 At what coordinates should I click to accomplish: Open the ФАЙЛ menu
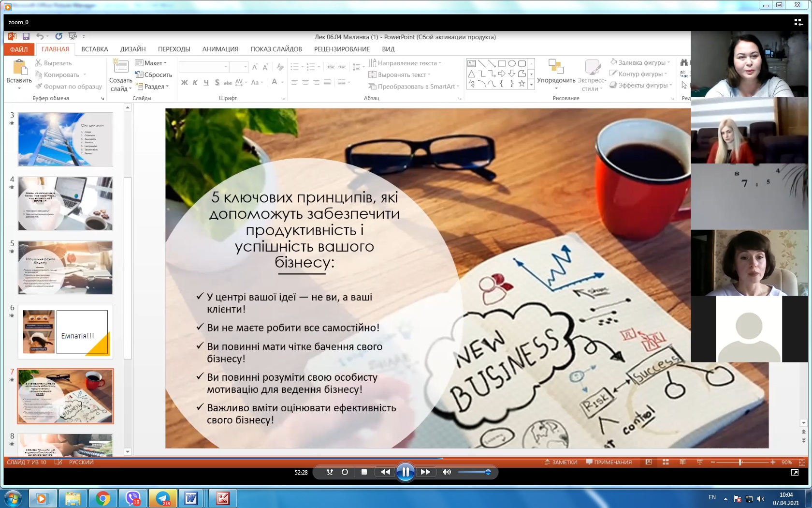[19, 49]
